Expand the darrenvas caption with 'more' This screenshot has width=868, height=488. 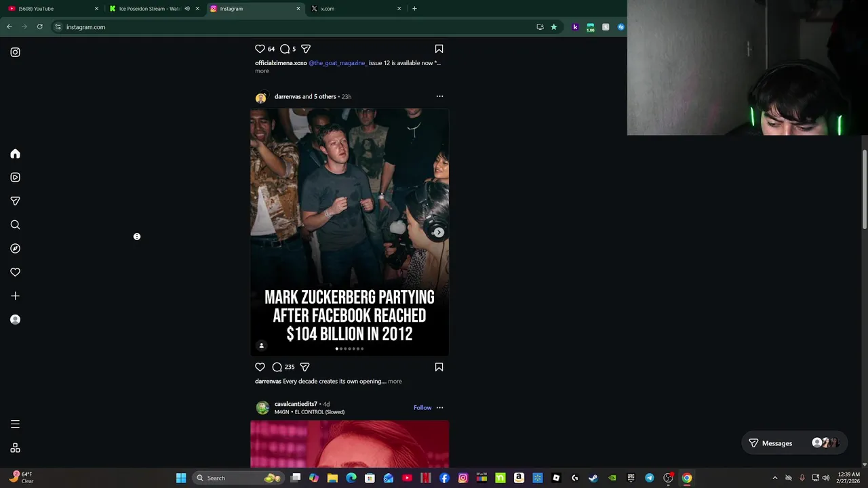[395, 381]
